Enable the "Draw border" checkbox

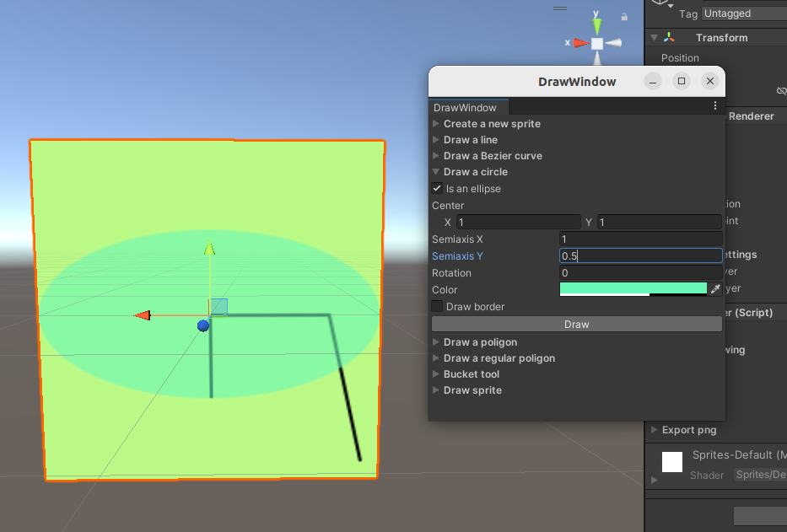pyautogui.click(x=437, y=306)
